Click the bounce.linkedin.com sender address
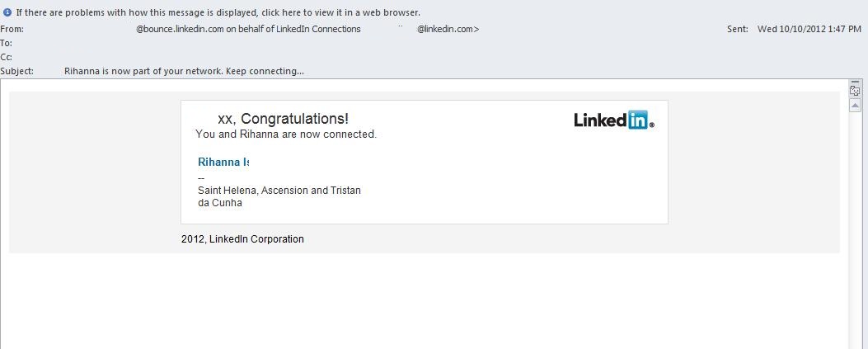The width and height of the screenshot is (868, 349). (180, 29)
